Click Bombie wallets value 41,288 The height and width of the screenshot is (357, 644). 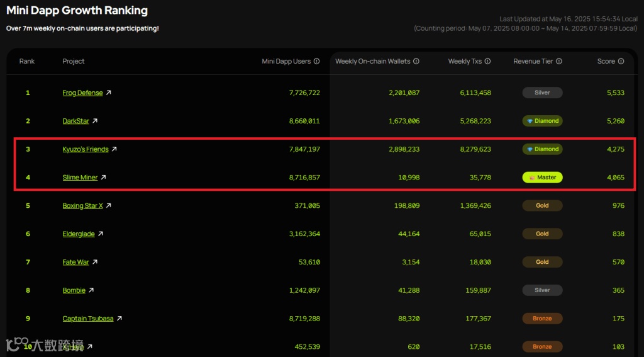[x=409, y=290]
